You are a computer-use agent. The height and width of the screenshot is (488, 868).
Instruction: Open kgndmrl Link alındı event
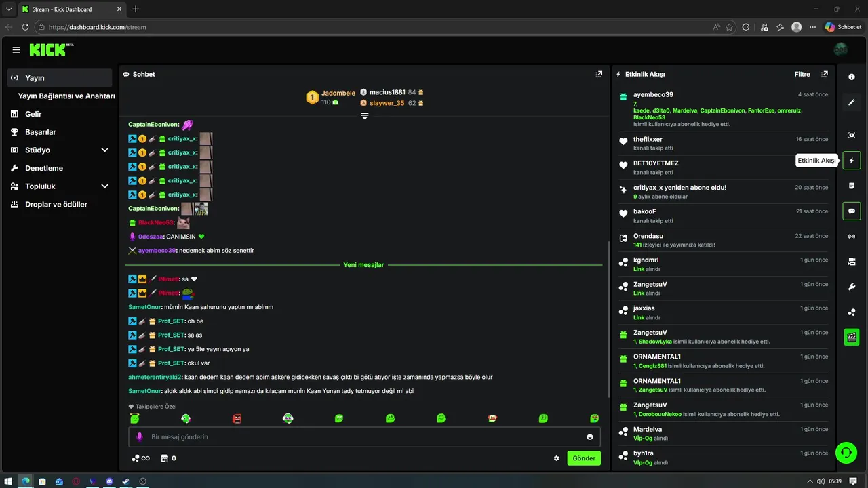[x=724, y=264]
